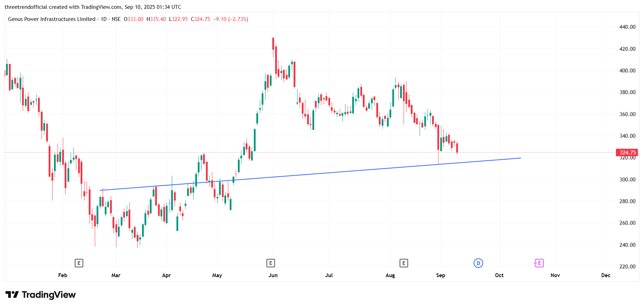Click the Nov label on time axis

pyautogui.click(x=555, y=275)
